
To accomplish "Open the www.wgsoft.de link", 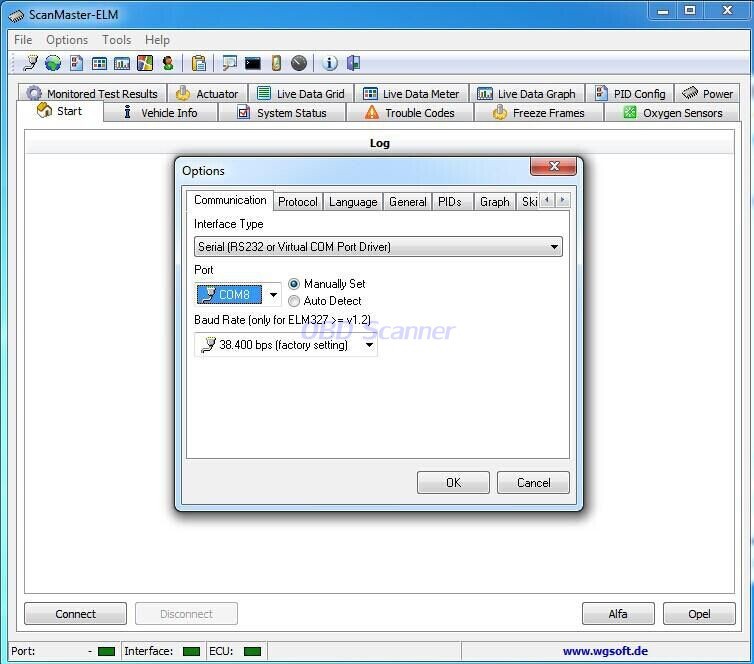I will coord(605,651).
